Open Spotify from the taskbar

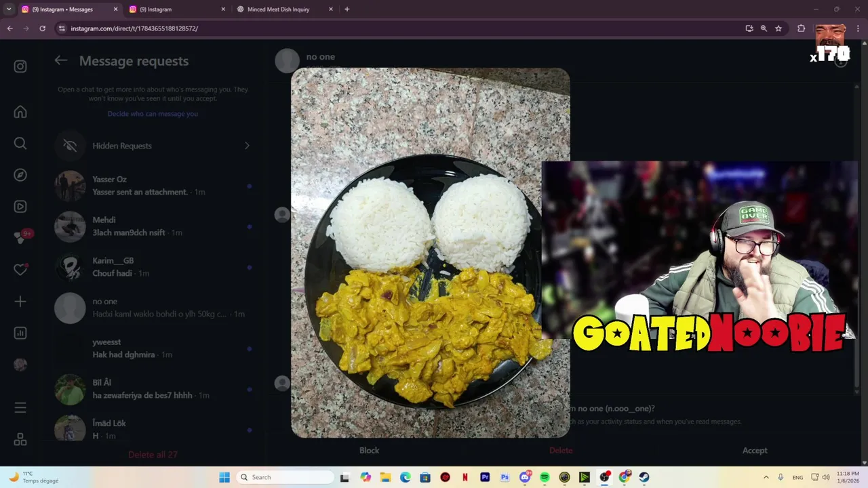[x=545, y=477]
